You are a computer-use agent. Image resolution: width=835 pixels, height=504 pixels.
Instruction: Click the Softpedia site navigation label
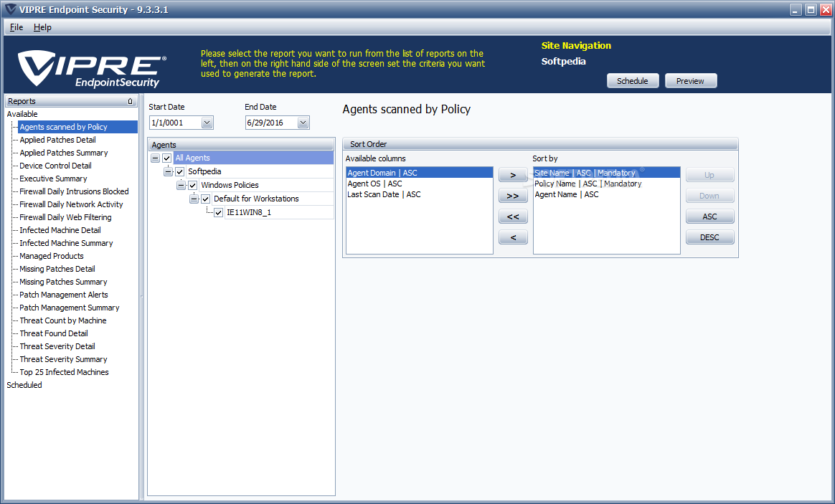tap(563, 61)
